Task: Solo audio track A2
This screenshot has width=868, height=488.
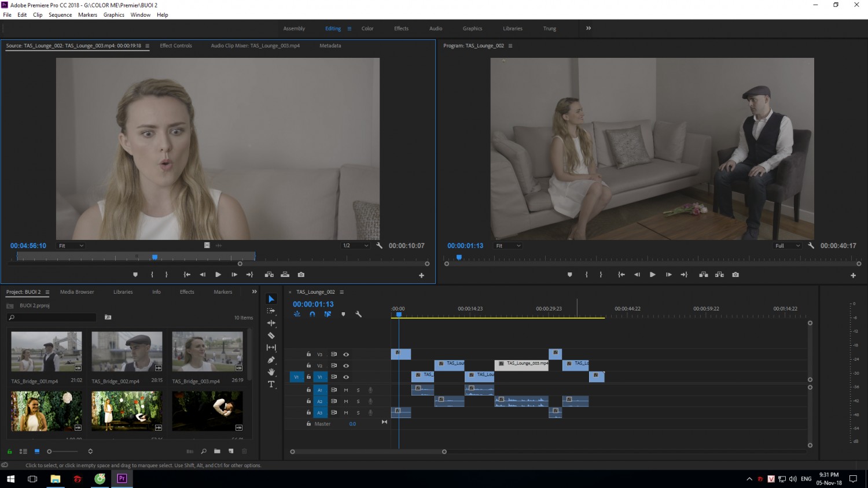Action: [358, 401]
